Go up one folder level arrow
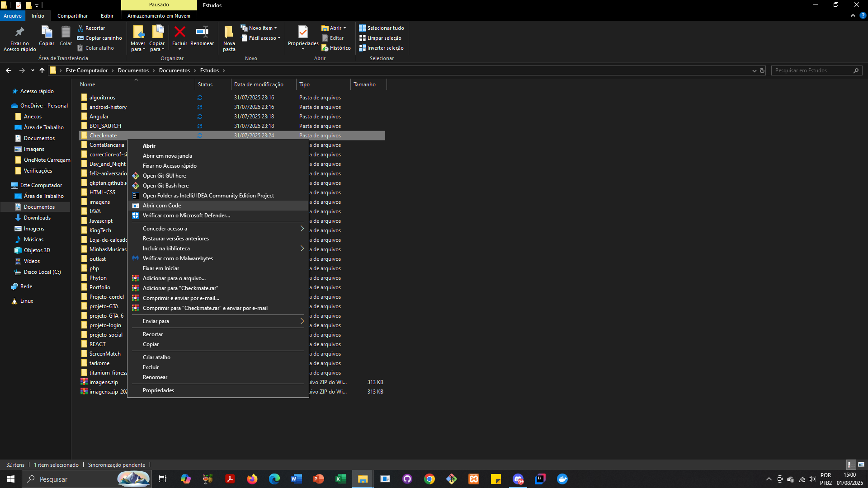The height and width of the screenshot is (488, 868). [42, 70]
